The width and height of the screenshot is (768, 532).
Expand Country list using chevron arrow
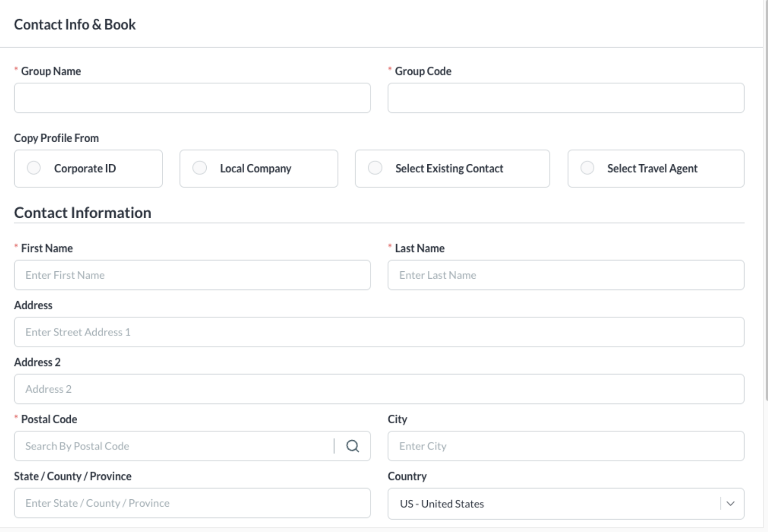point(730,503)
